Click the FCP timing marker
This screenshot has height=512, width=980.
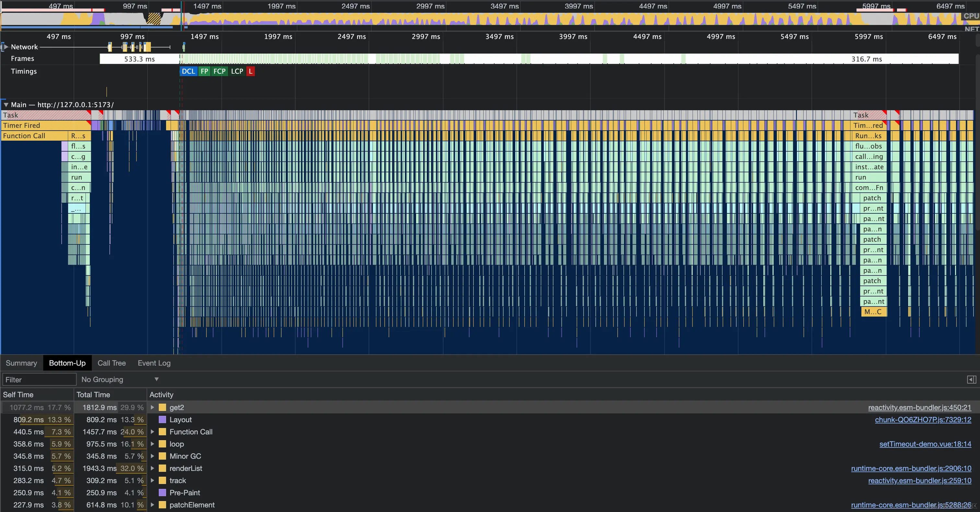219,71
